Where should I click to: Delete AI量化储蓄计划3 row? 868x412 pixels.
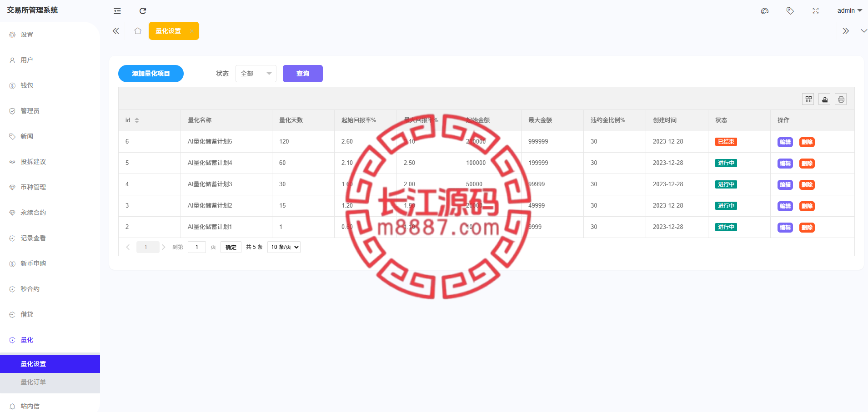click(x=807, y=185)
